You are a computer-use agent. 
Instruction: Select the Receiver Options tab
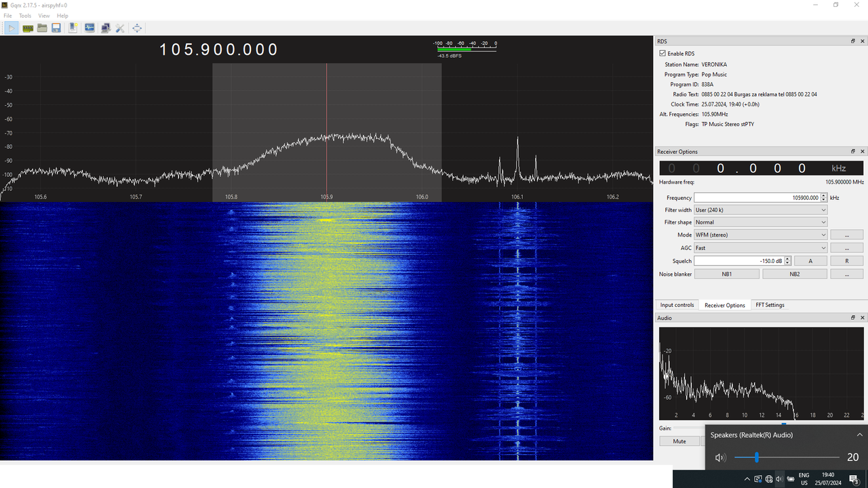(725, 305)
